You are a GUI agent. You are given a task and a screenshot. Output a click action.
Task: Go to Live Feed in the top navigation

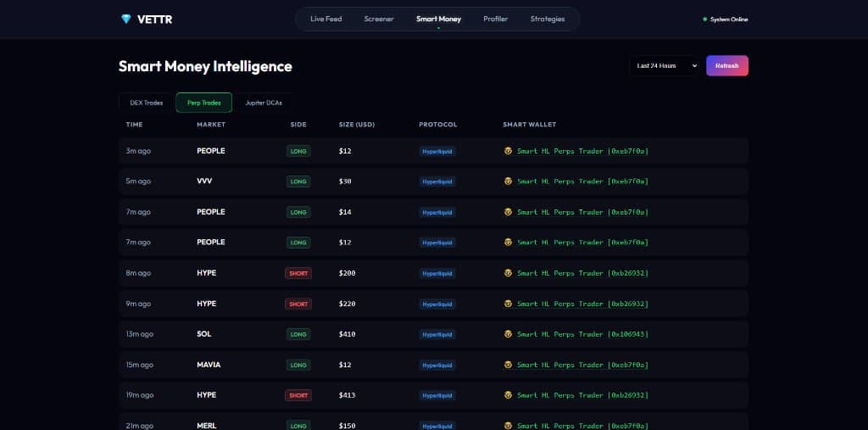coord(325,19)
